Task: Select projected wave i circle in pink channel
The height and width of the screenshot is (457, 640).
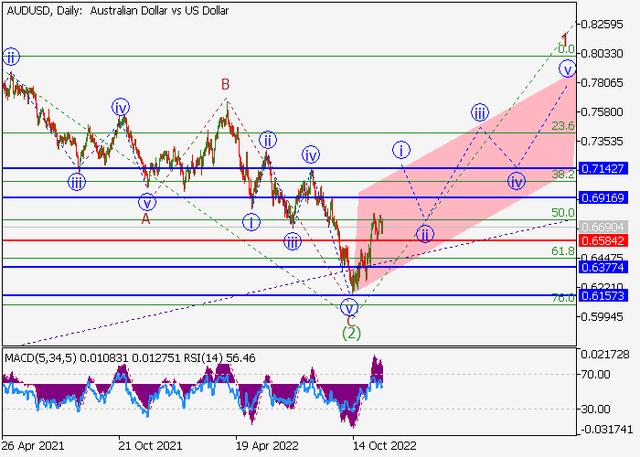Action: 402,149
